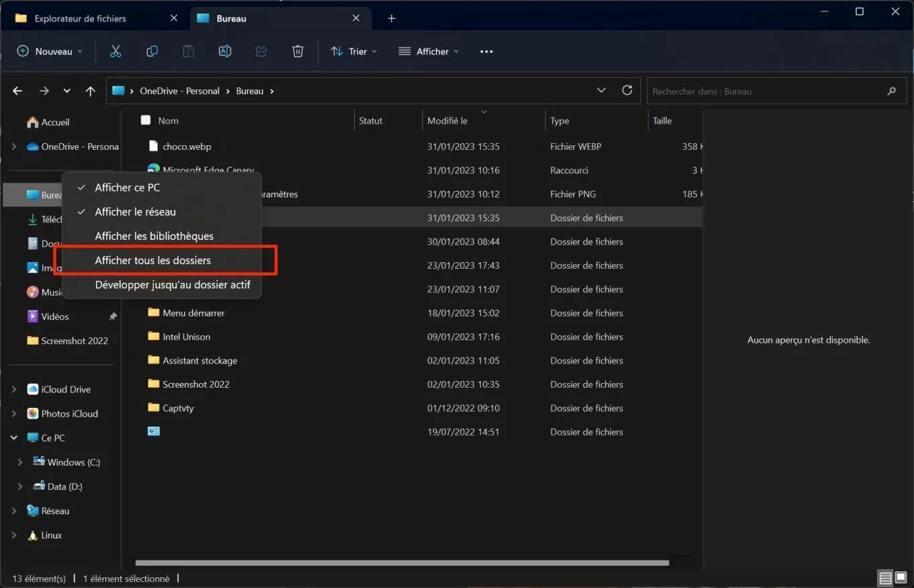Expand the address bar history dropdown

[x=601, y=91]
